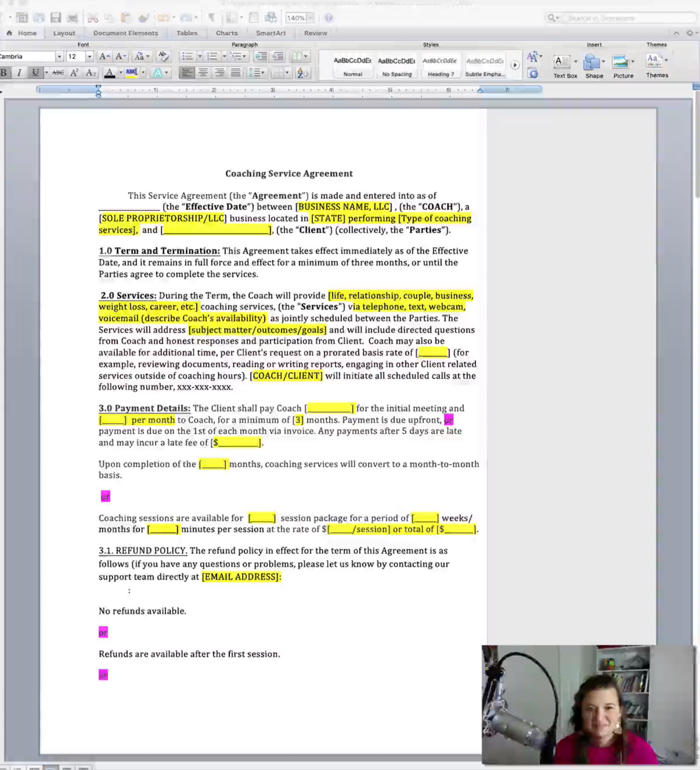Screen dimensions: 700x770
Task: Click the Clear Formatting eraser icon
Action: (x=163, y=56)
